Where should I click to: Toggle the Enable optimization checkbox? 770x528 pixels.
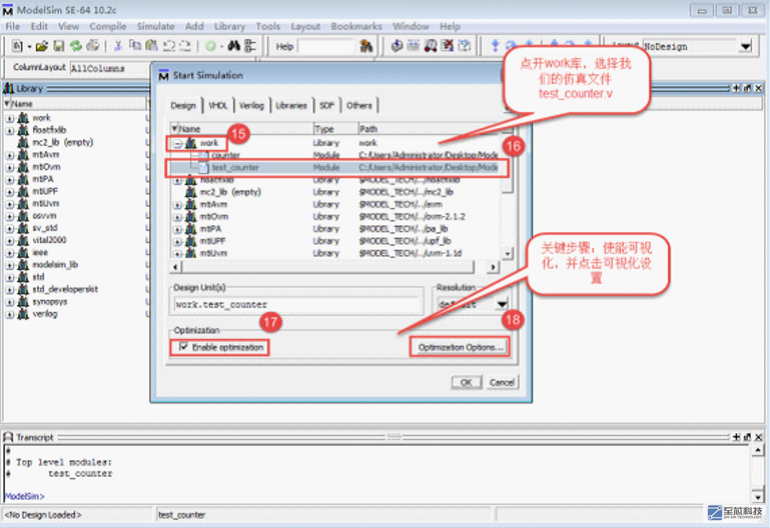184,347
